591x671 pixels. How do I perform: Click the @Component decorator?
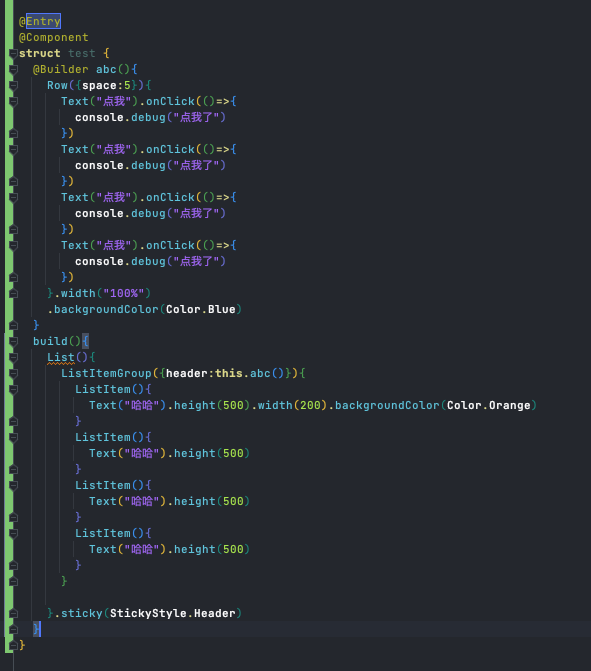pyautogui.click(x=53, y=37)
